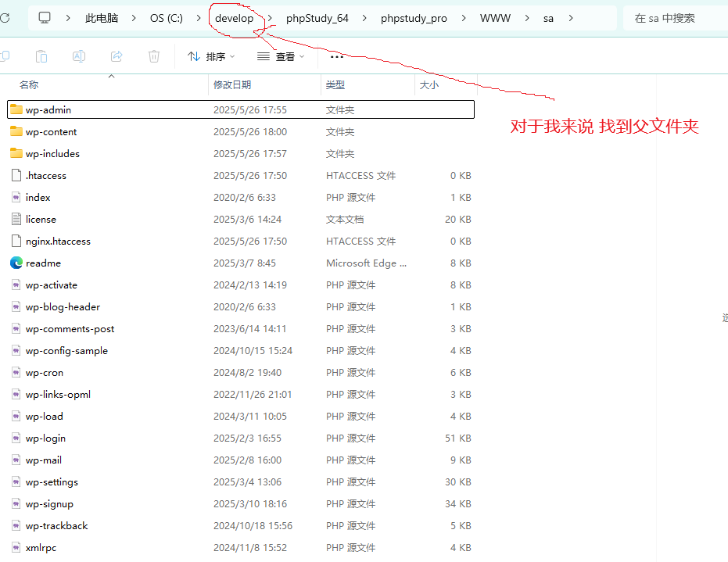Select the wp-content folder icon

tap(16, 131)
